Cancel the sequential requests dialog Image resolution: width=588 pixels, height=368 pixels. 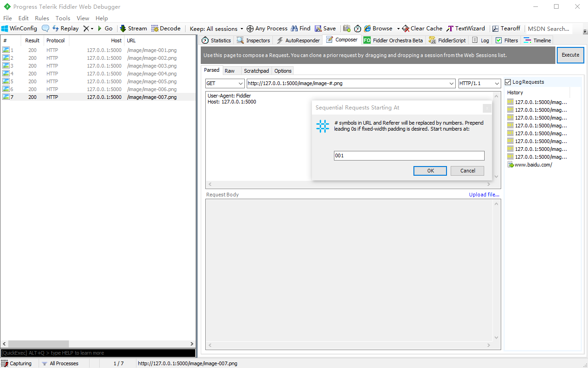coord(468,171)
